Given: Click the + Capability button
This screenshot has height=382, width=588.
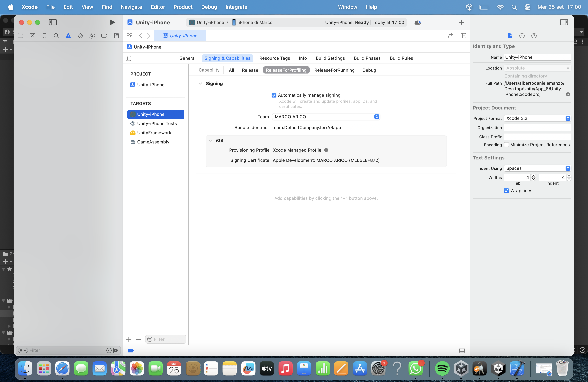Looking at the screenshot, I should click(x=206, y=70).
